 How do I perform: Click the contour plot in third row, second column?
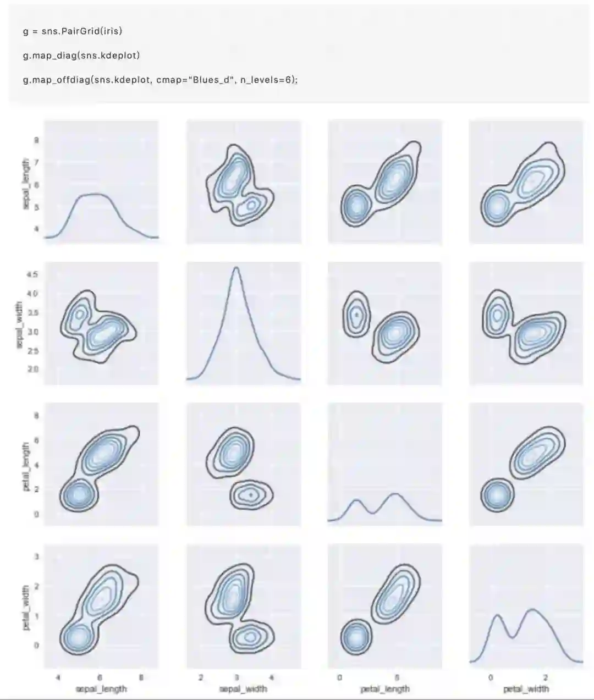(244, 464)
